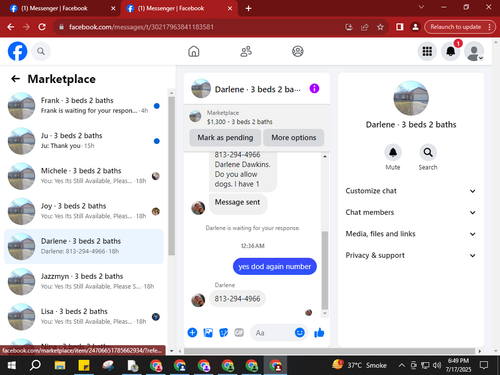Open the browser tab search dropdown
Screen dimensions: 500x375
421,7
